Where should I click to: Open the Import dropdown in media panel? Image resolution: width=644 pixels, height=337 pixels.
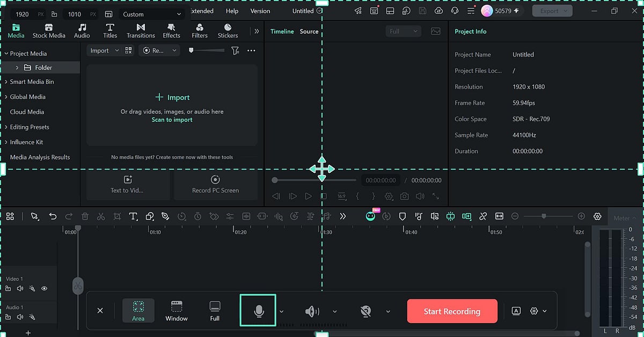tap(104, 50)
